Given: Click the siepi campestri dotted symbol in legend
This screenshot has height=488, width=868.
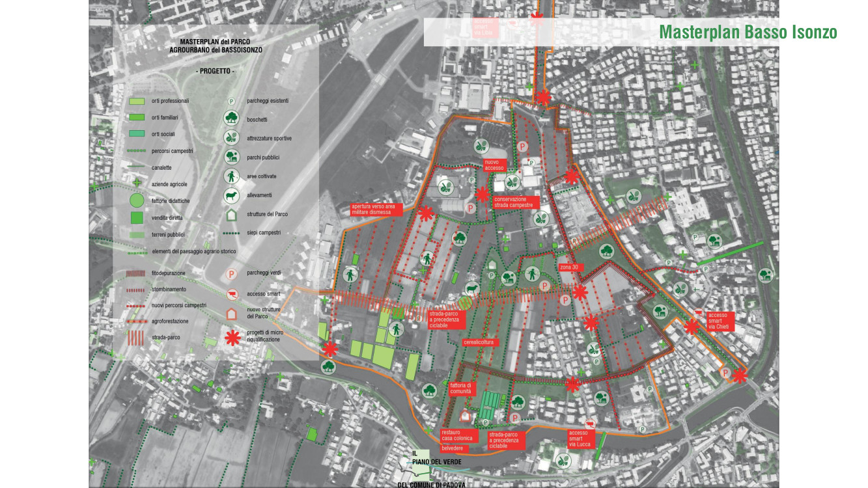Looking at the screenshot, I should point(231,232).
